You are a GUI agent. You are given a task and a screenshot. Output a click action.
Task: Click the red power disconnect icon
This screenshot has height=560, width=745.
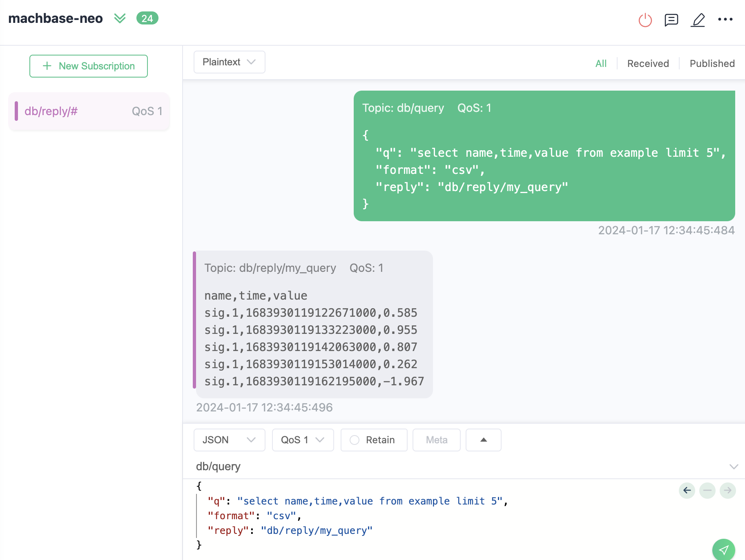tap(645, 20)
